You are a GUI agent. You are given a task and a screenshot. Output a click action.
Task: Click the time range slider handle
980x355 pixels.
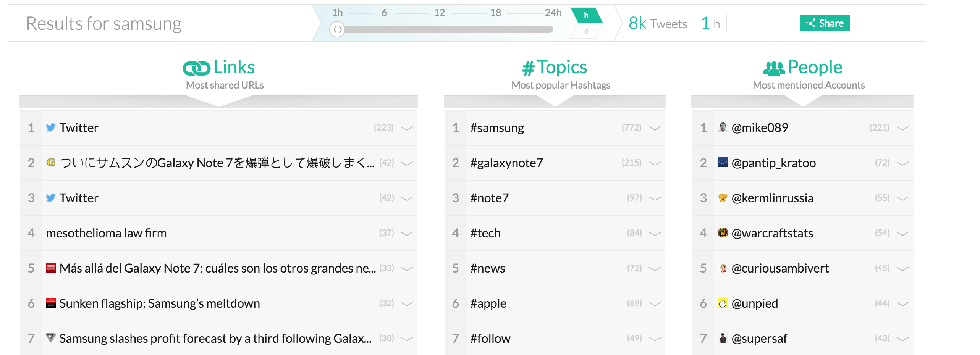pos(337,29)
